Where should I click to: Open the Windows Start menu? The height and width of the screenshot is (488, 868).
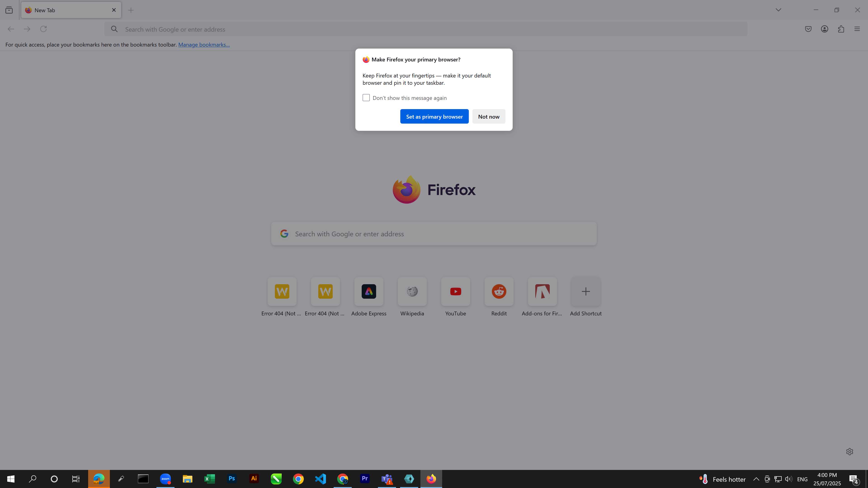click(11, 479)
